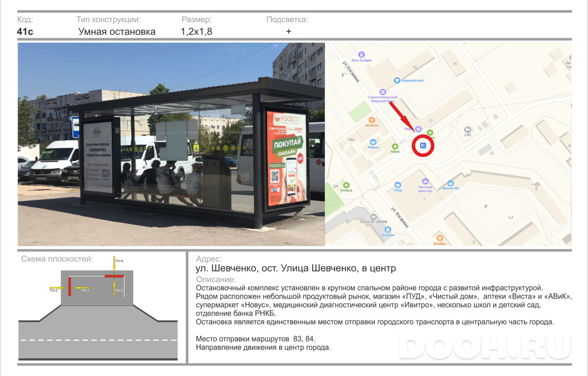Viewport: 588px width, 376px height.
Task: Click the green pharmacy cross beside РНКБ
Action: pyautogui.click(x=430, y=132)
